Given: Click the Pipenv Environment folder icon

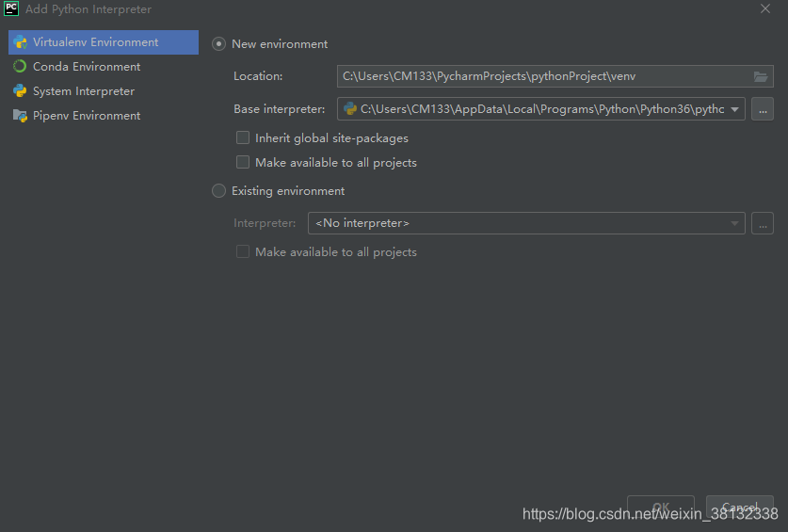Looking at the screenshot, I should (20, 116).
